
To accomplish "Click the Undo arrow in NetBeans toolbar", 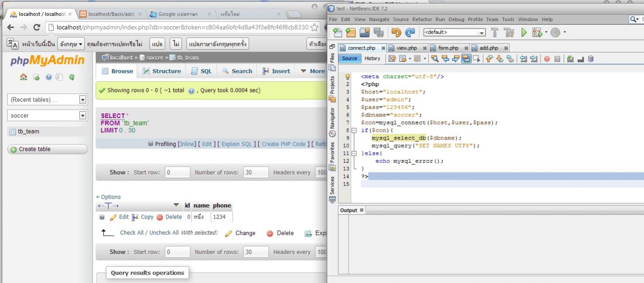I will click(x=396, y=32).
